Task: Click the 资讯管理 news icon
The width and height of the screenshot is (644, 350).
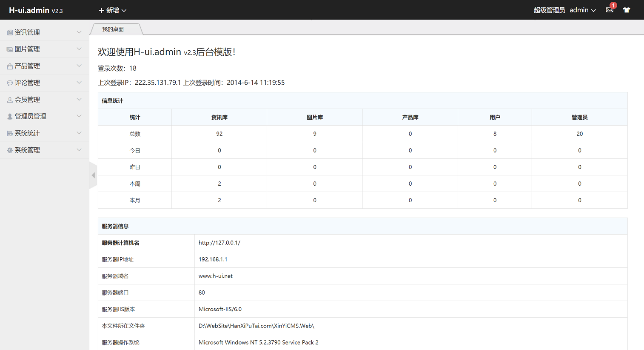Action: point(10,33)
